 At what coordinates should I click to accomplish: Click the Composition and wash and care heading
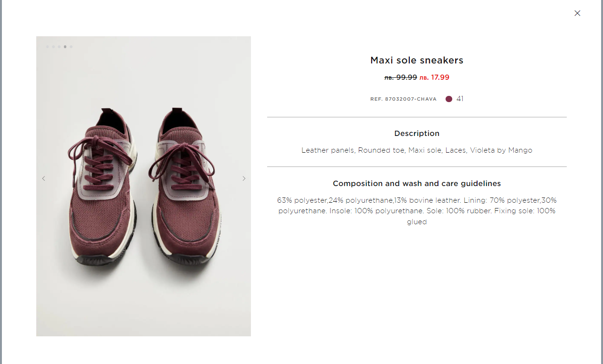[x=416, y=184]
